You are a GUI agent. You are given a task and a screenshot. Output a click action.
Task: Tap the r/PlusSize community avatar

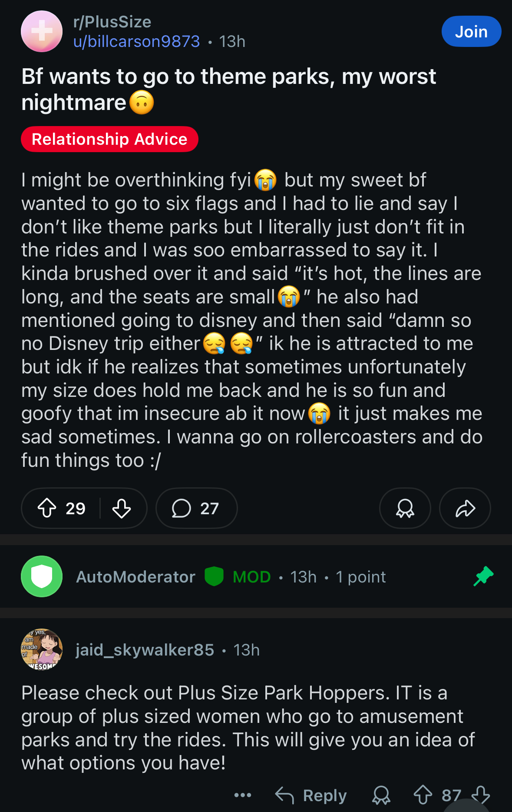tap(42, 31)
